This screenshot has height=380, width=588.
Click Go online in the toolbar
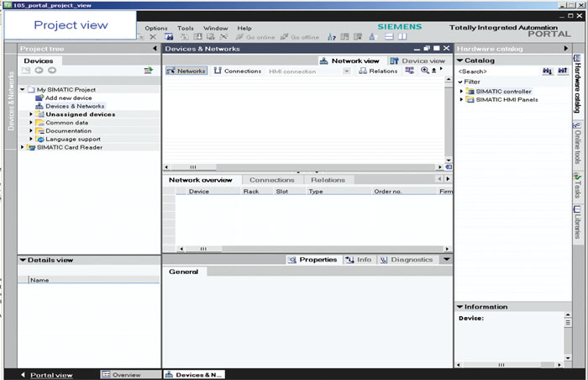click(x=255, y=37)
